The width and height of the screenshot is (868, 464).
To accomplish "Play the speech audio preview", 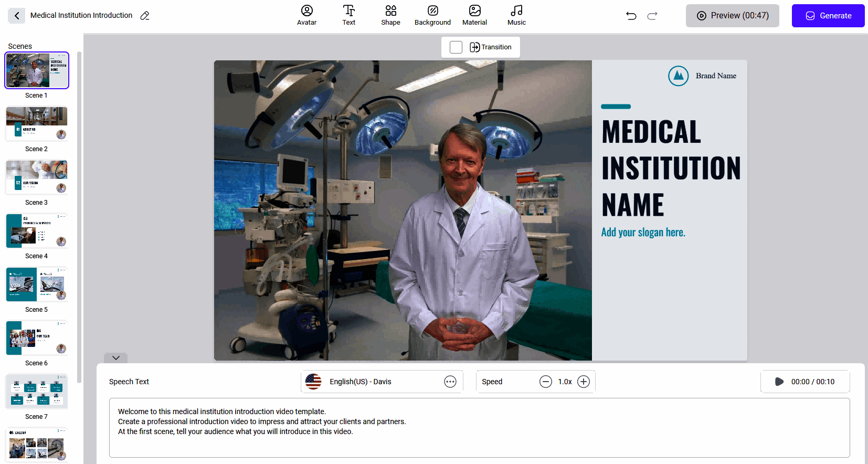I will 779,382.
